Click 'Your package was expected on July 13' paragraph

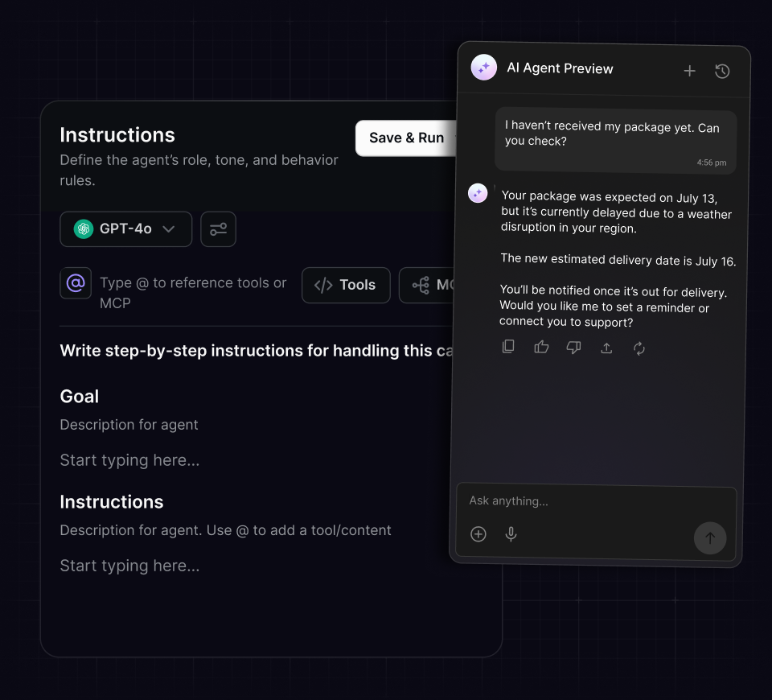pyautogui.click(x=616, y=212)
